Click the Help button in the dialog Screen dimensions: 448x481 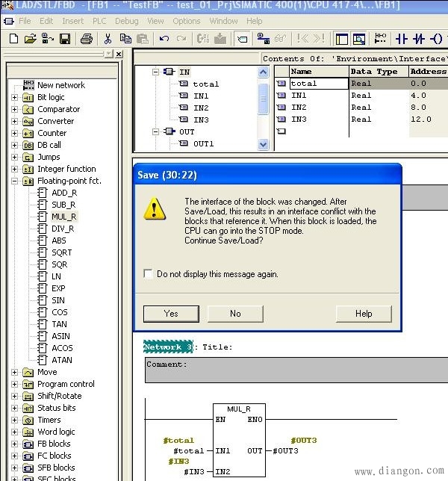(x=364, y=313)
